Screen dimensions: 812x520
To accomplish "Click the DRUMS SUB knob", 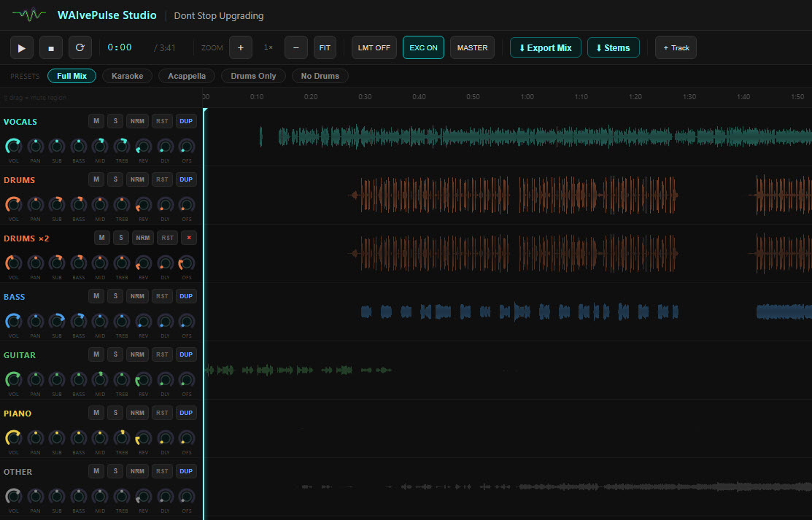I will point(57,205).
